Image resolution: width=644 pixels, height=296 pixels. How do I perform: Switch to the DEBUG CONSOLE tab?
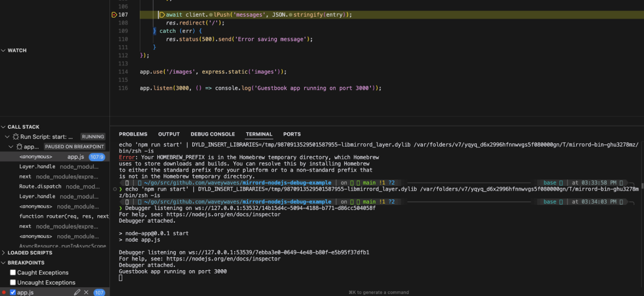click(x=213, y=134)
